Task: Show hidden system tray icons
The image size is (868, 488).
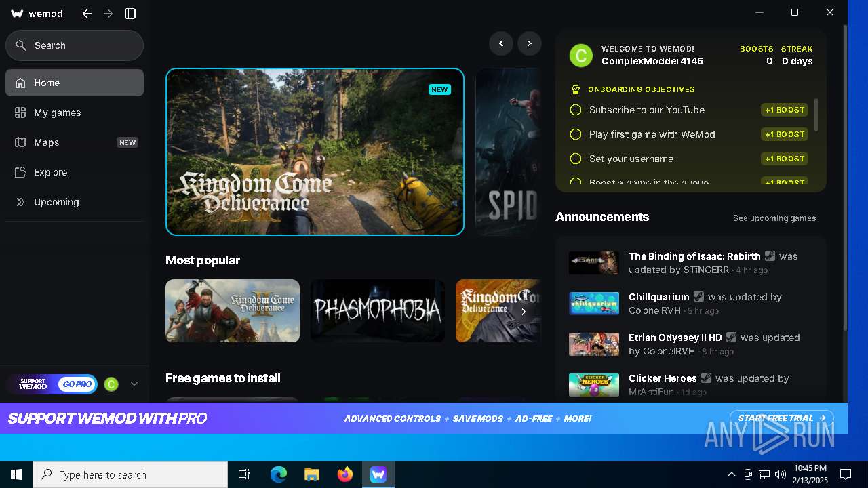Action: pyautogui.click(x=731, y=474)
